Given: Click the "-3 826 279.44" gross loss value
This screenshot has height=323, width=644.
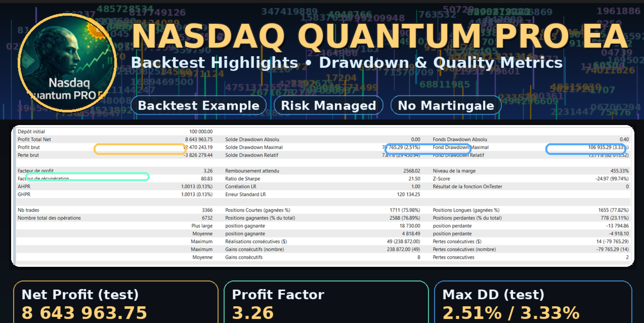Looking at the screenshot, I should click(x=198, y=155).
